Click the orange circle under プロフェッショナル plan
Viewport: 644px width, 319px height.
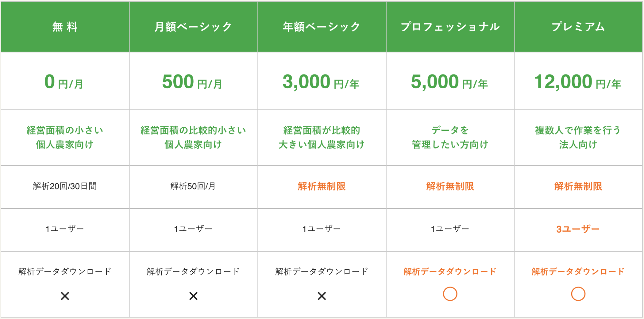coord(450,294)
